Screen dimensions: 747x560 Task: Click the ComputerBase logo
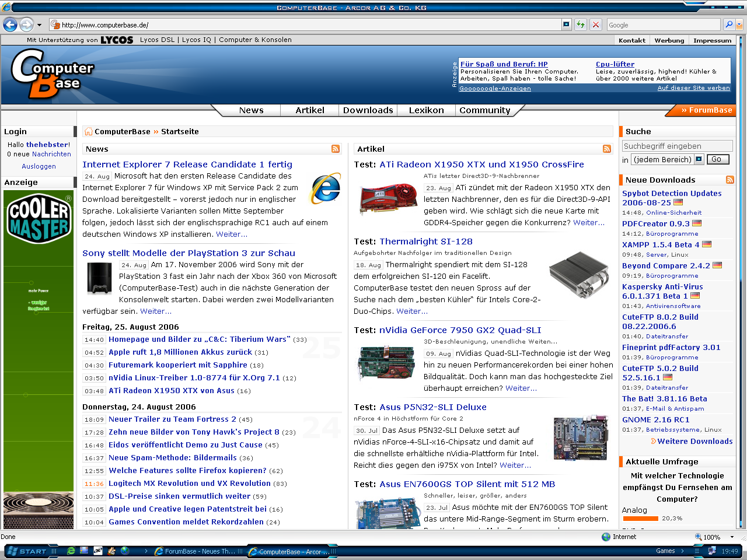pyautogui.click(x=53, y=73)
